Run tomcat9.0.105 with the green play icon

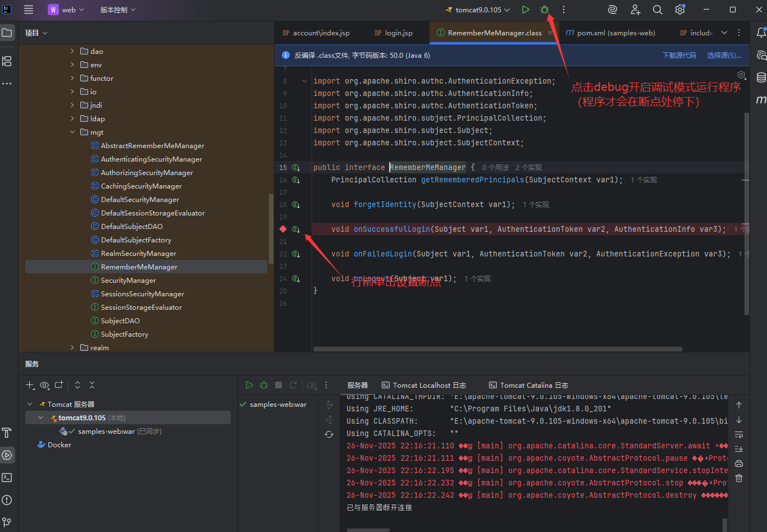[x=525, y=10]
